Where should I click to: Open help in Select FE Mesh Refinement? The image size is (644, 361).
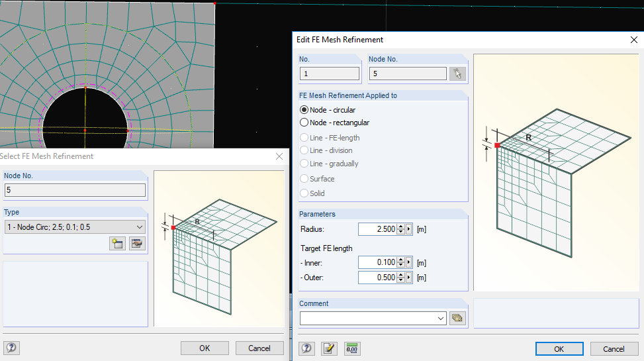(x=11, y=348)
